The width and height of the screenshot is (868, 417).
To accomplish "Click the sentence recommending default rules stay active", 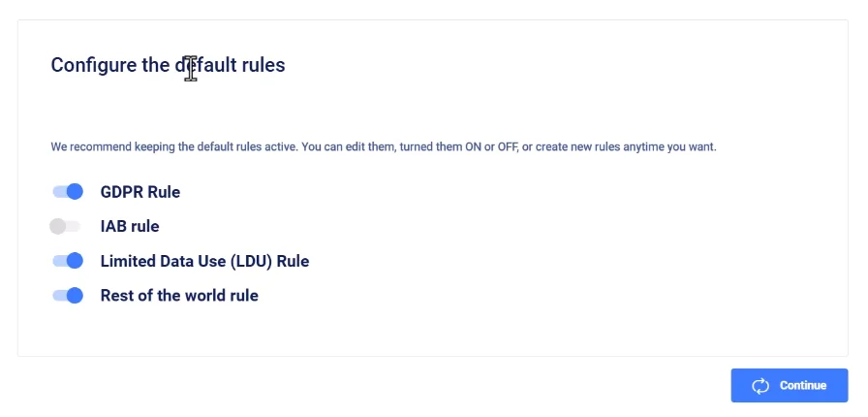I will [x=175, y=147].
